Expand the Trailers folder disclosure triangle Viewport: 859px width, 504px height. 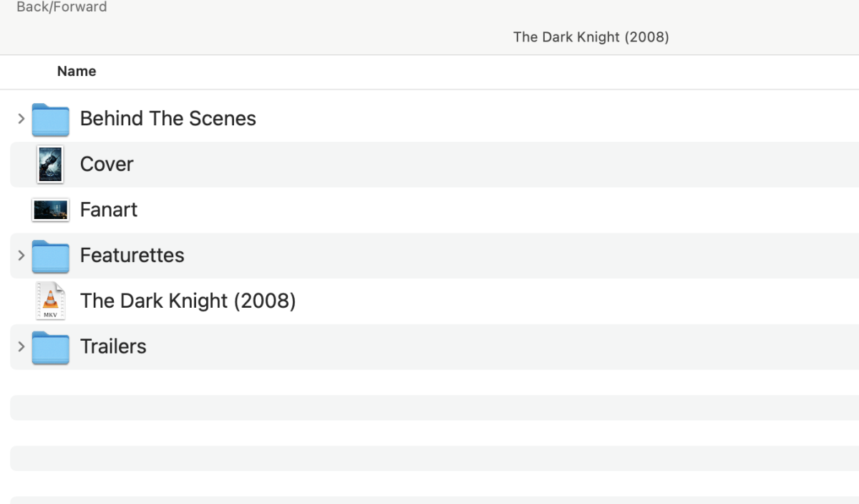pos(20,346)
